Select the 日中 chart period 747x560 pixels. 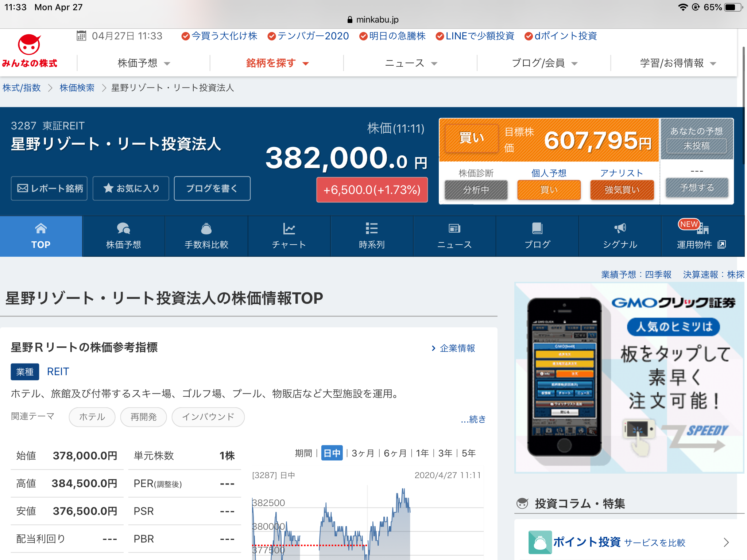coord(332,453)
